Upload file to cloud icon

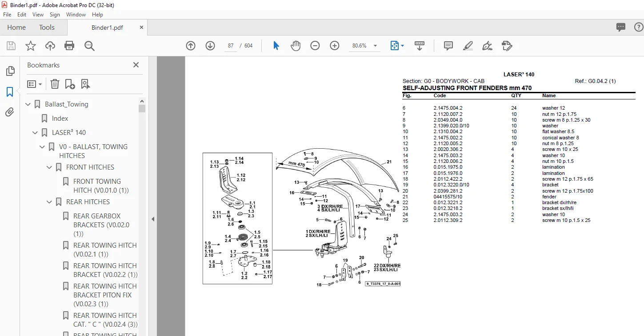(x=50, y=46)
